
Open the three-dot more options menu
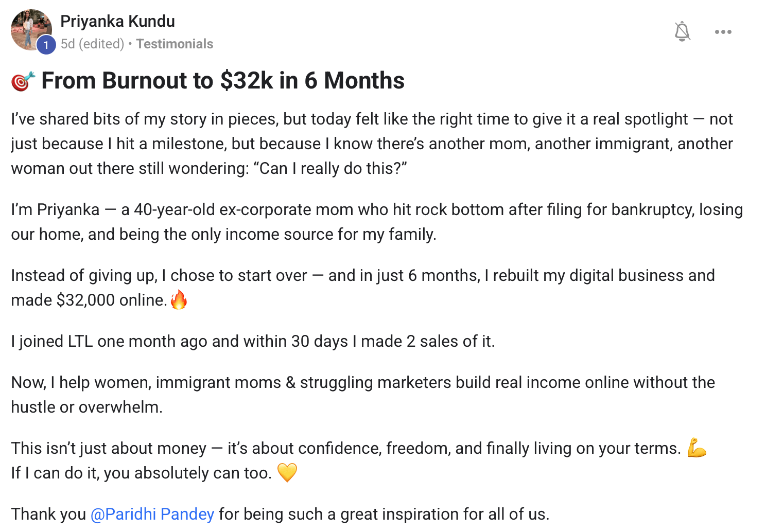(723, 32)
